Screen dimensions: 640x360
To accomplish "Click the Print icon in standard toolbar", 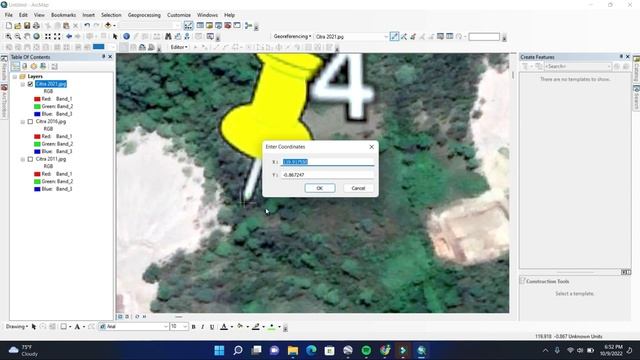I will 36,26.
